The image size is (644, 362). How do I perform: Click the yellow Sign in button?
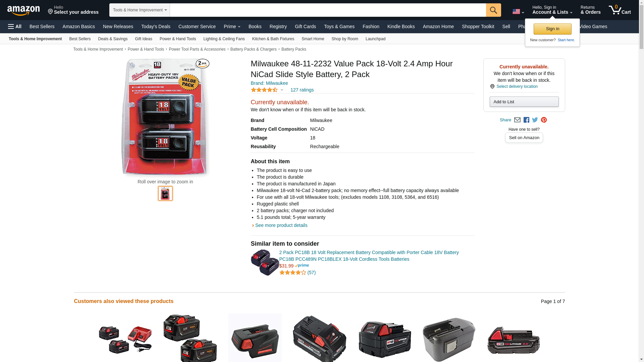552,29
